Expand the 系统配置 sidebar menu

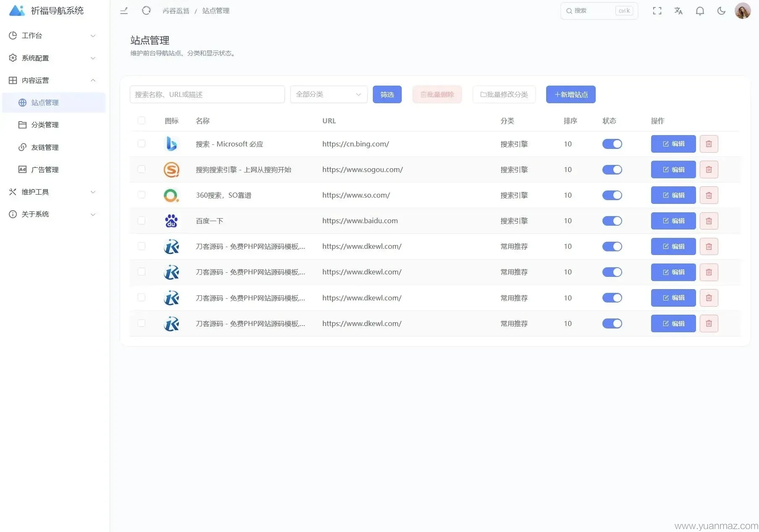pos(52,58)
